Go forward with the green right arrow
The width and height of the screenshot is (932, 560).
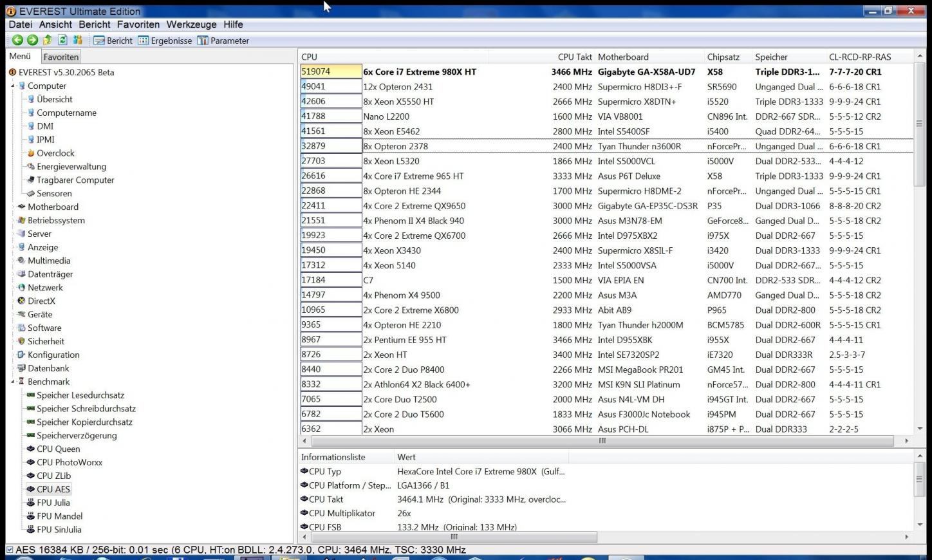tap(32, 40)
